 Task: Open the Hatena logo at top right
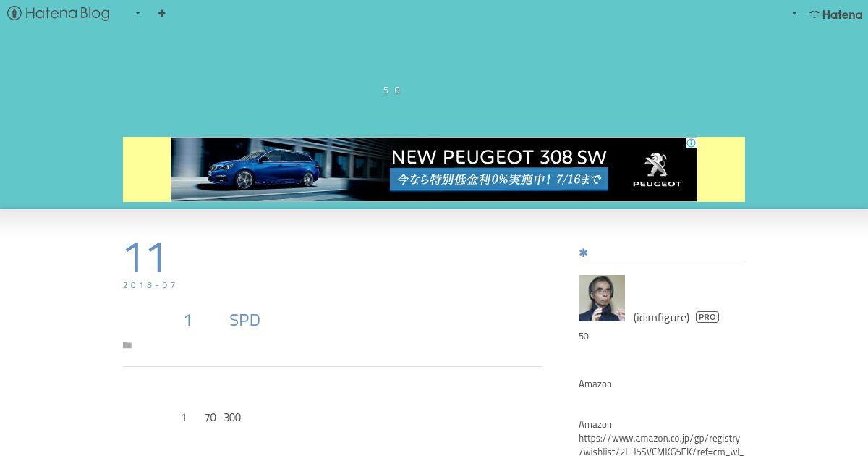(x=835, y=14)
